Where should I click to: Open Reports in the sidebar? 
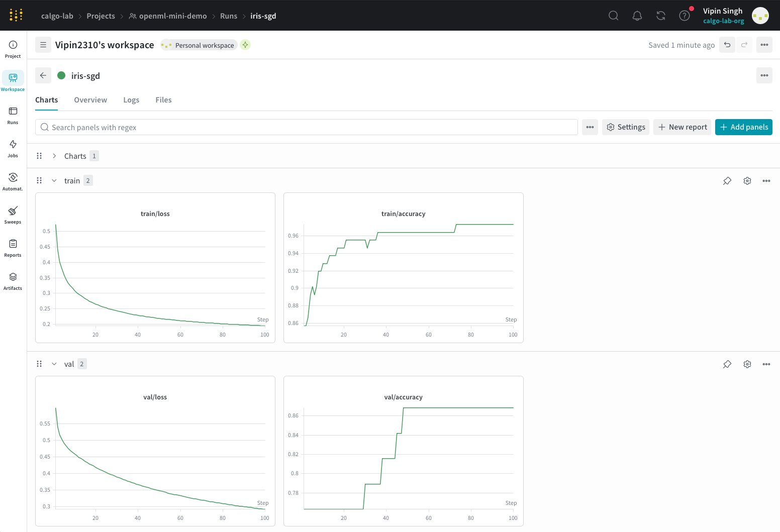[13, 248]
